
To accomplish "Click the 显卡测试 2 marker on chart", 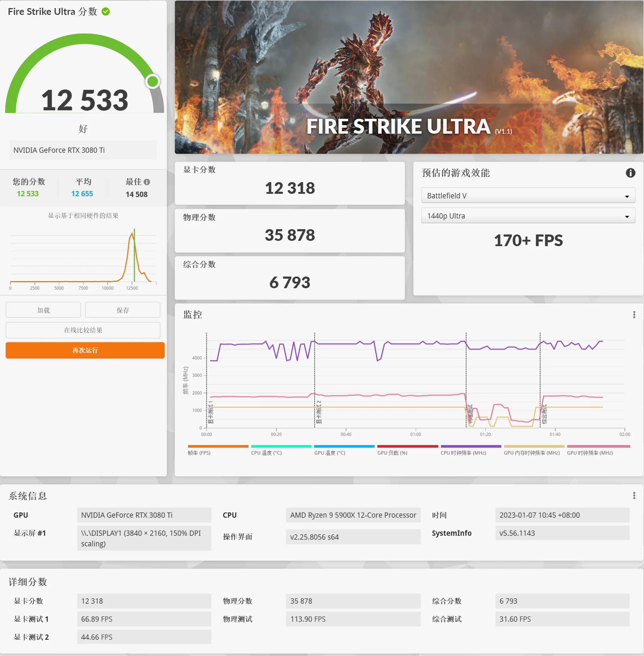I will coord(319,412).
